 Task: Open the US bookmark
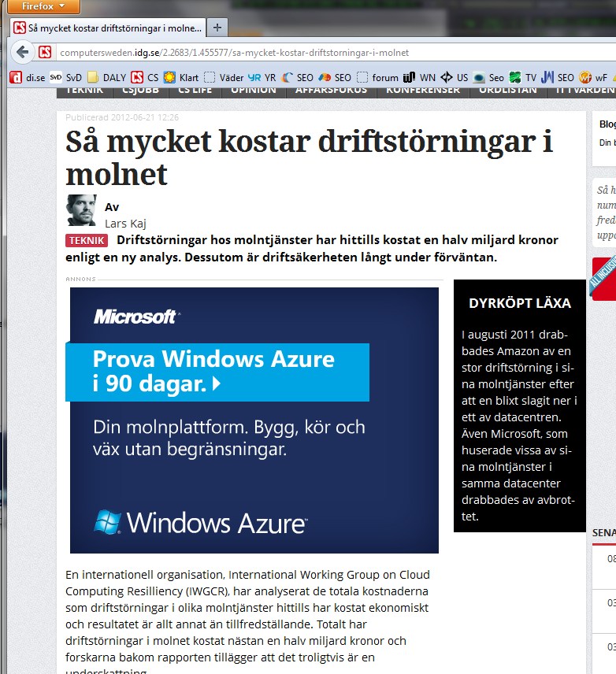coord(455,77)
